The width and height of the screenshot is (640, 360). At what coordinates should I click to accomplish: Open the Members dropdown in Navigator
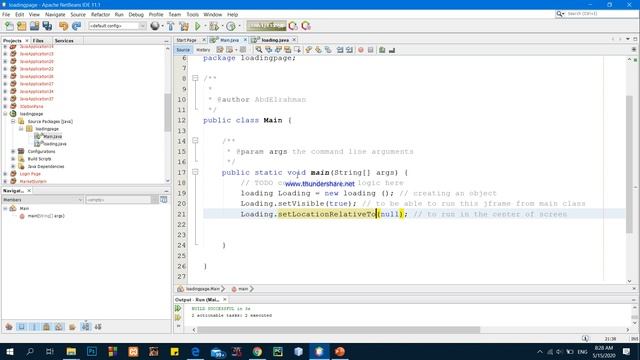pos(42,200)
